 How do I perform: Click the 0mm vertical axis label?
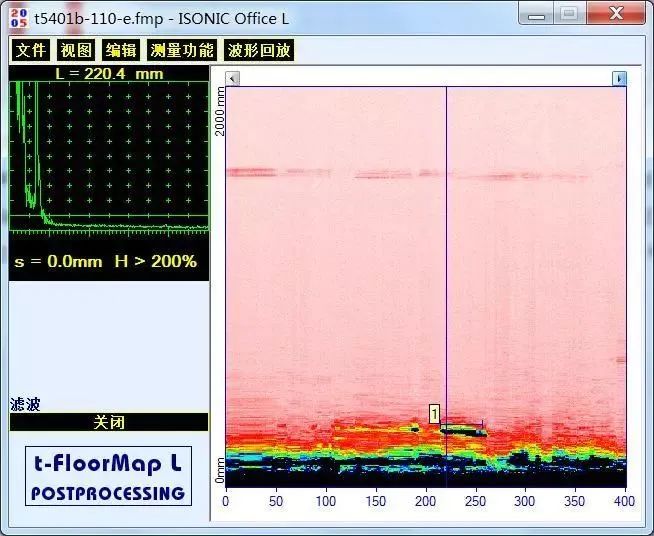(219, 471)
